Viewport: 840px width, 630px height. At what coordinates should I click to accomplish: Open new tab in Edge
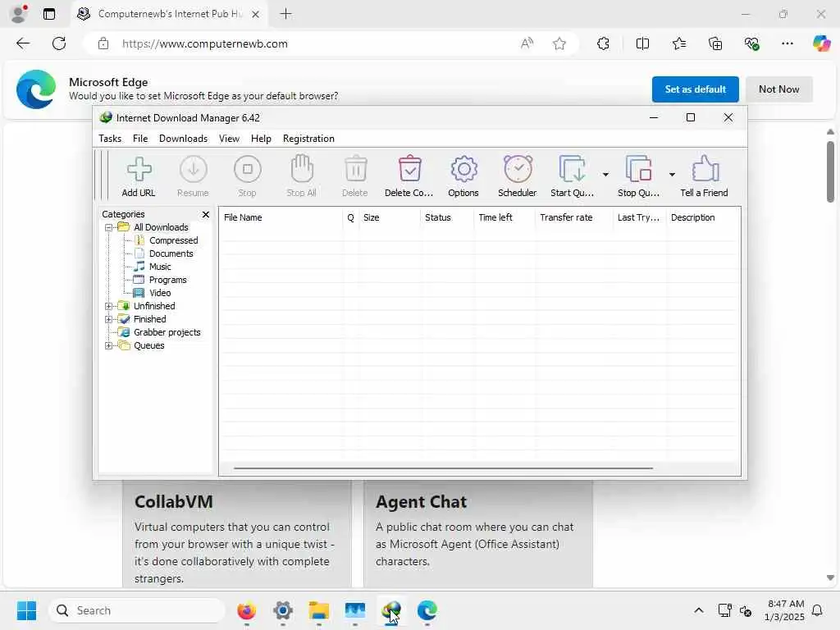tap(286, 14)
